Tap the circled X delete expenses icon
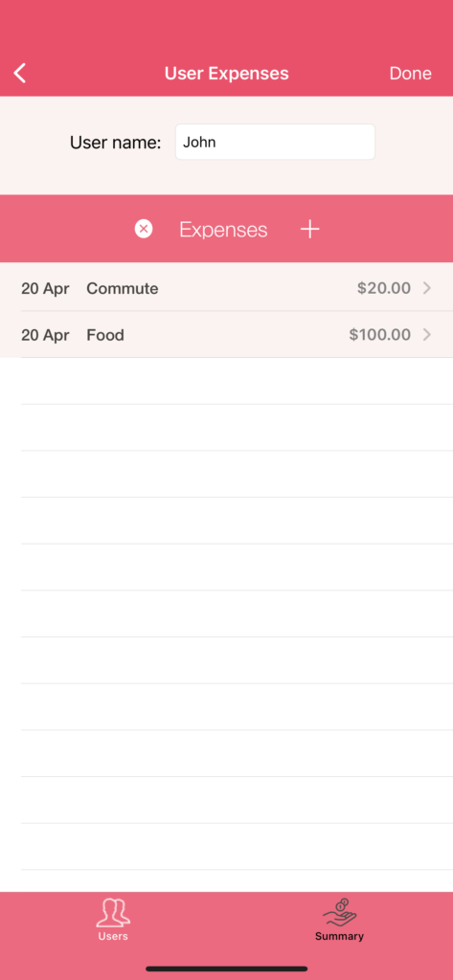 pos(144,230)
